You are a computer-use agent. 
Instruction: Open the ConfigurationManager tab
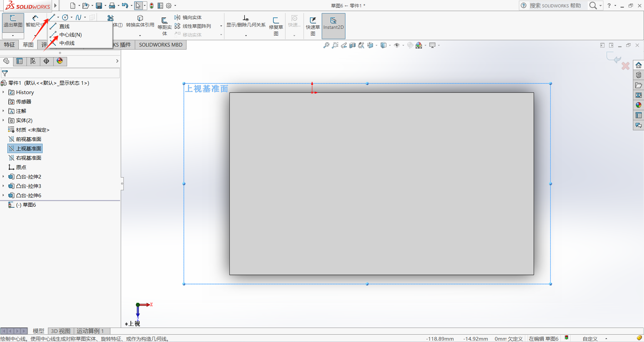tap(33, 61)
